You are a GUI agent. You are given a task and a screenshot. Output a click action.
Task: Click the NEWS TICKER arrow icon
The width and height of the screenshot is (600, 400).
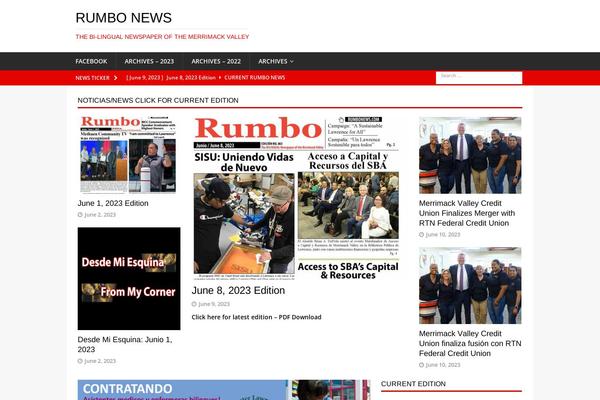click(x=115, y=78)
